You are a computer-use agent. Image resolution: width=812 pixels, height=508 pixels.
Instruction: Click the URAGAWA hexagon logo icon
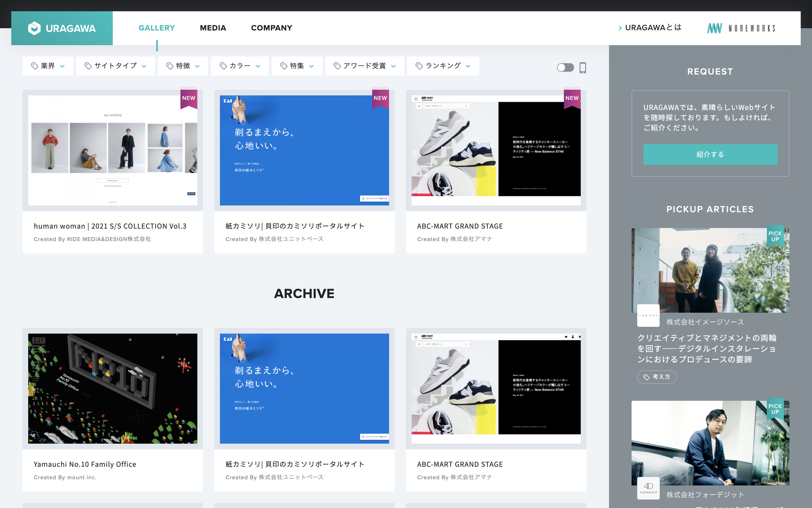coord(34,28)
